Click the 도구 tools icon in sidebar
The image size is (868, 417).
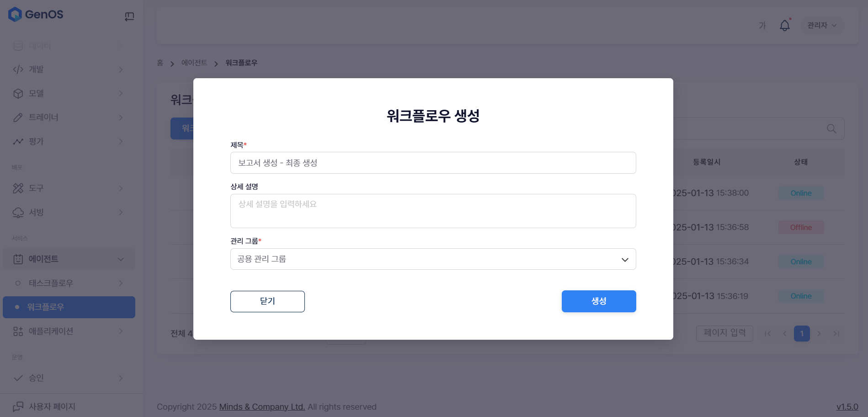[18, 188]
